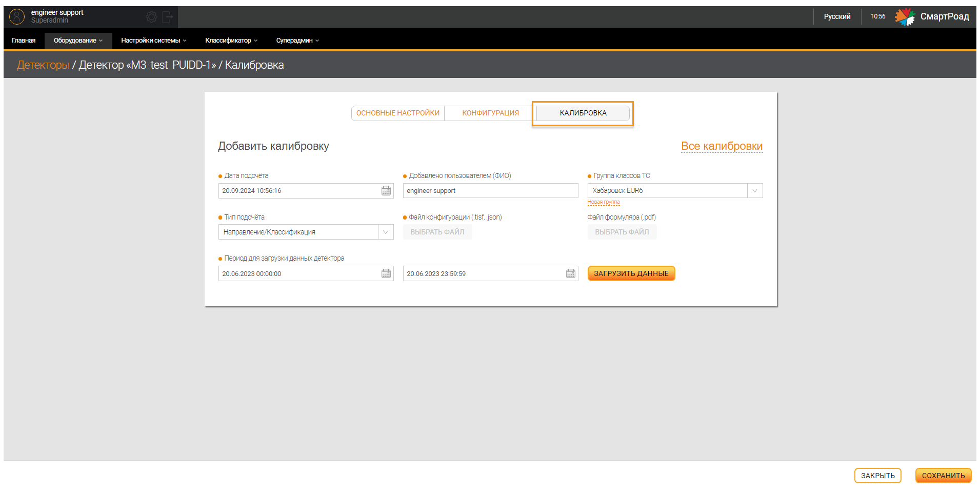The image size is (980, 493).
Task: Open the Настройки системы menu
Action: point(153,41)
